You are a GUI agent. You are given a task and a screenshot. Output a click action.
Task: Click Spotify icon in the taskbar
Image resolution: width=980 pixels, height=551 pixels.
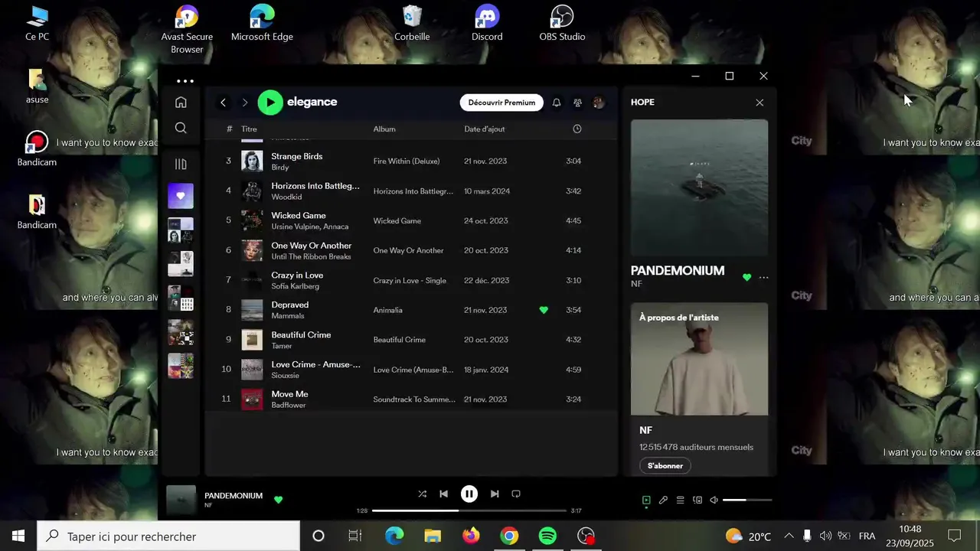[547, 536]
